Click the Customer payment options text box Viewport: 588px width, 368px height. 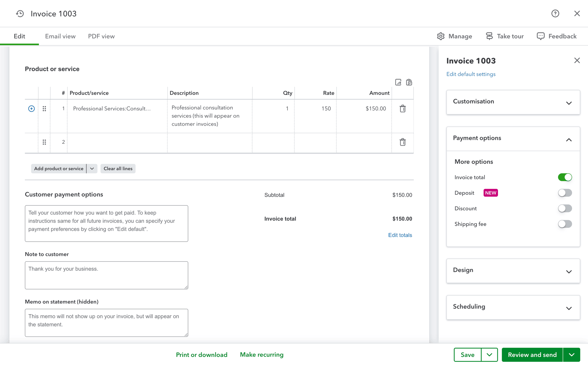[107, 224]
